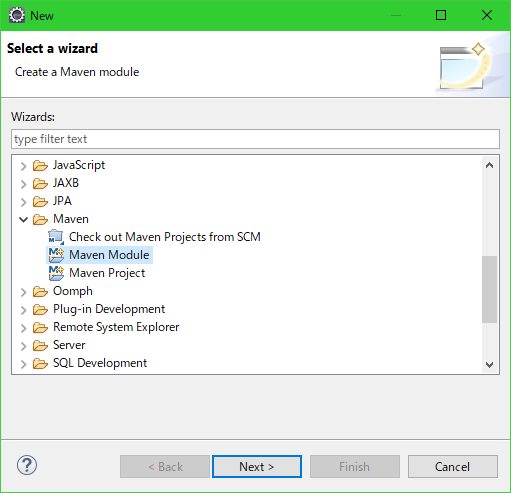Click the disabled Finish button
Screen dimensions: 511x493
click(355, 466)
